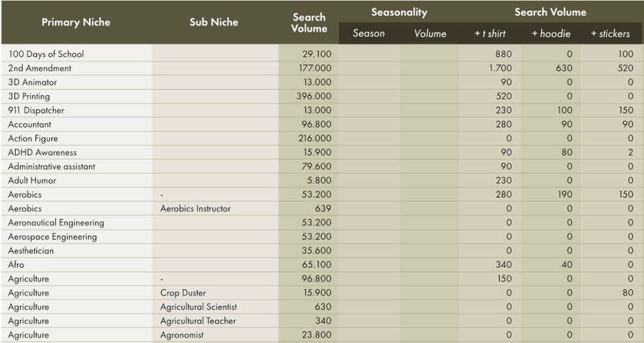Select the Crop Duster sub niche cell
644x343 pixels.
tap(183, 293)
